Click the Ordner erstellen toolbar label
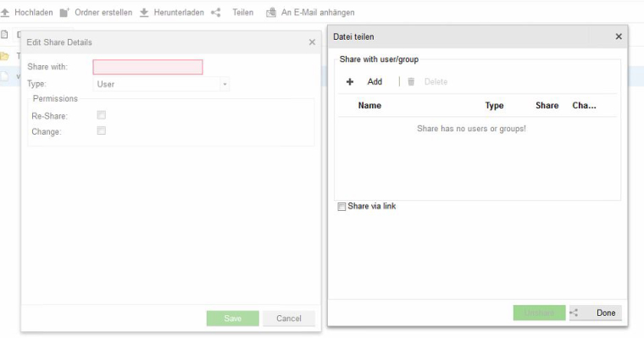This screenshot has height=338, width=644. [103, 13]
